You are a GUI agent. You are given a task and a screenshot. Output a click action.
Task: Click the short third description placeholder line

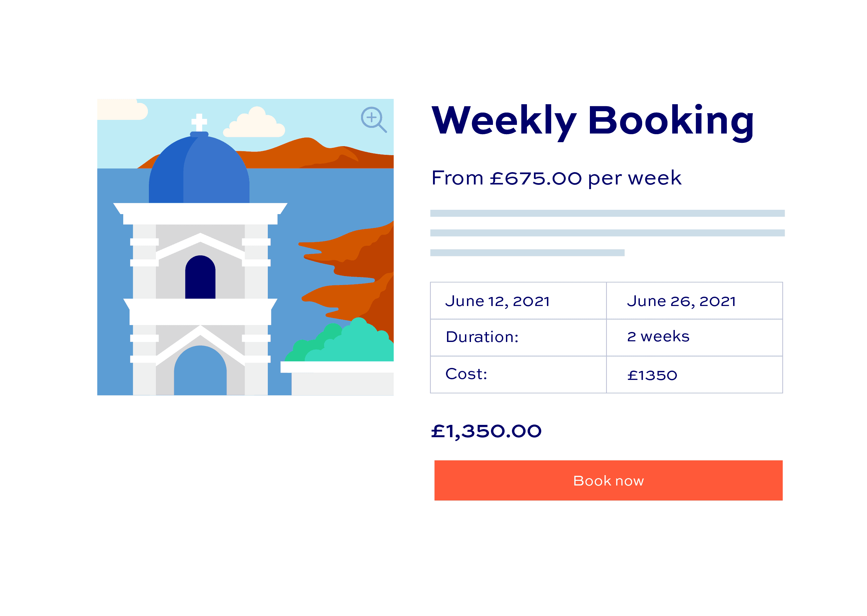527,253
